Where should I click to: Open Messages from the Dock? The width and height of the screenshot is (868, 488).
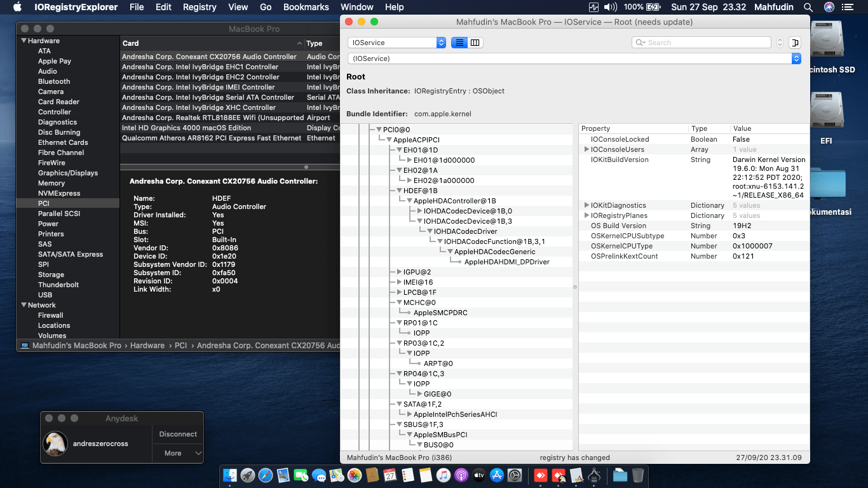(x=319, y=475)
